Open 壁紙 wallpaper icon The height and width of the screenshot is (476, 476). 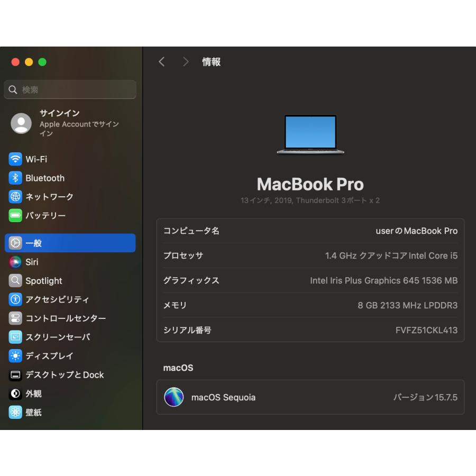[x=15, y=412]
